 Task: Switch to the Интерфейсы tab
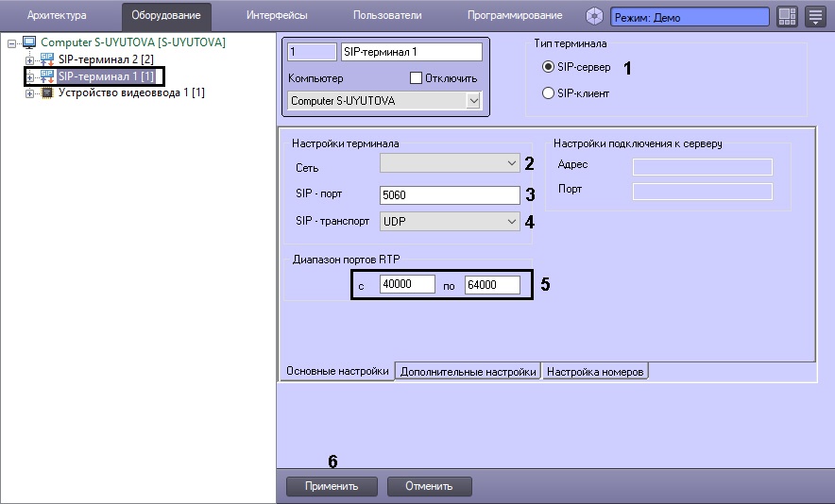(276, 16)
